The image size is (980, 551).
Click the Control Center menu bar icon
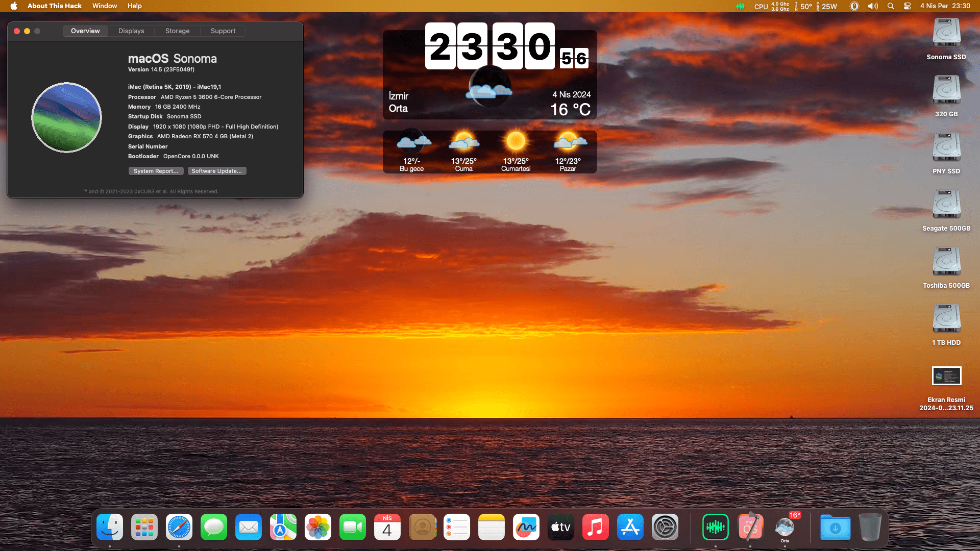point(907,6)
